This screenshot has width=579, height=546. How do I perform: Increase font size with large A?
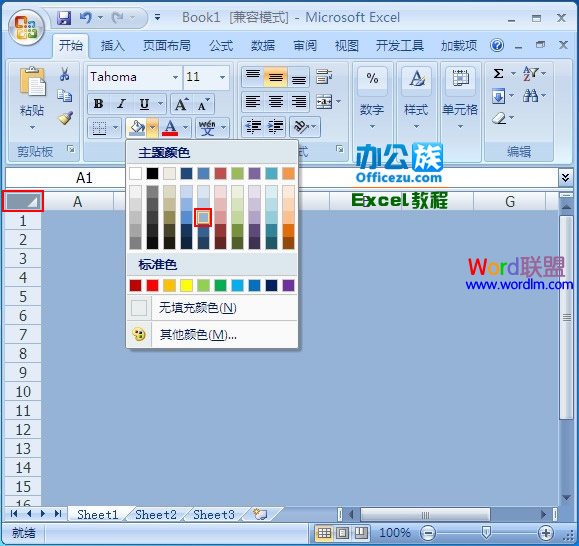(x=181, y=104)
